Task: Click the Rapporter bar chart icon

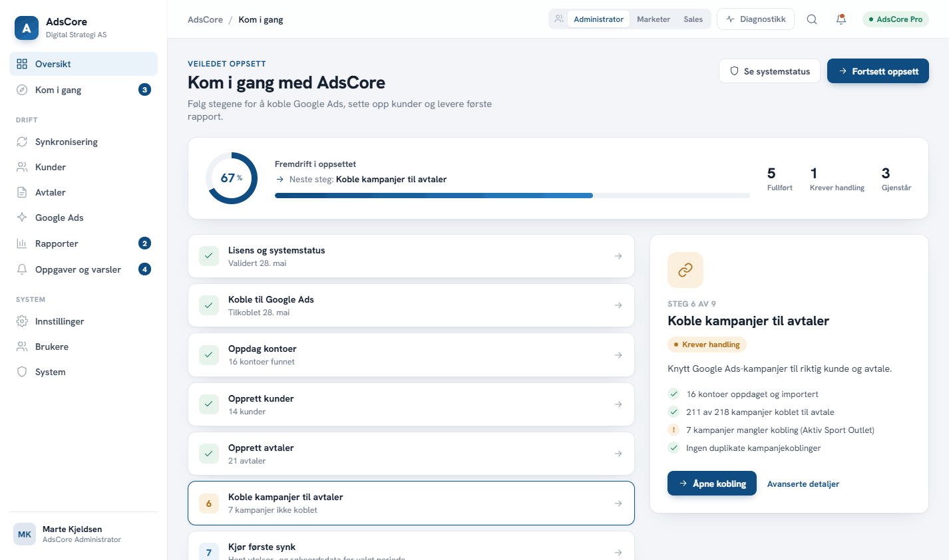Action: [22, 243]
